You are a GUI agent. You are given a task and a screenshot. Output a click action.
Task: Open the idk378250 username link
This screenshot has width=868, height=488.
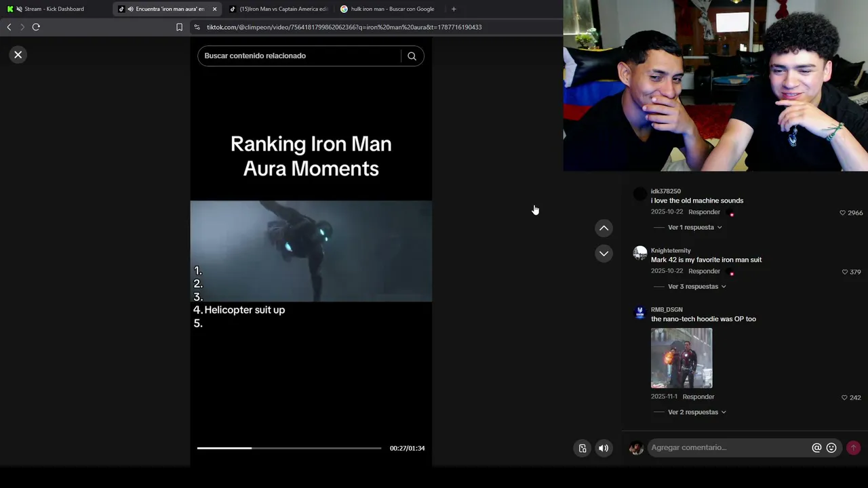point(666,191)
